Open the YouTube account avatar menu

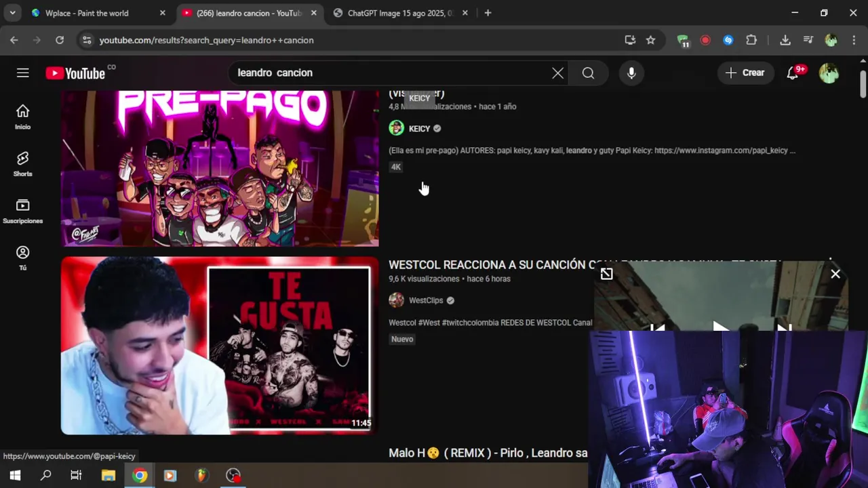(x=829, y=73)
